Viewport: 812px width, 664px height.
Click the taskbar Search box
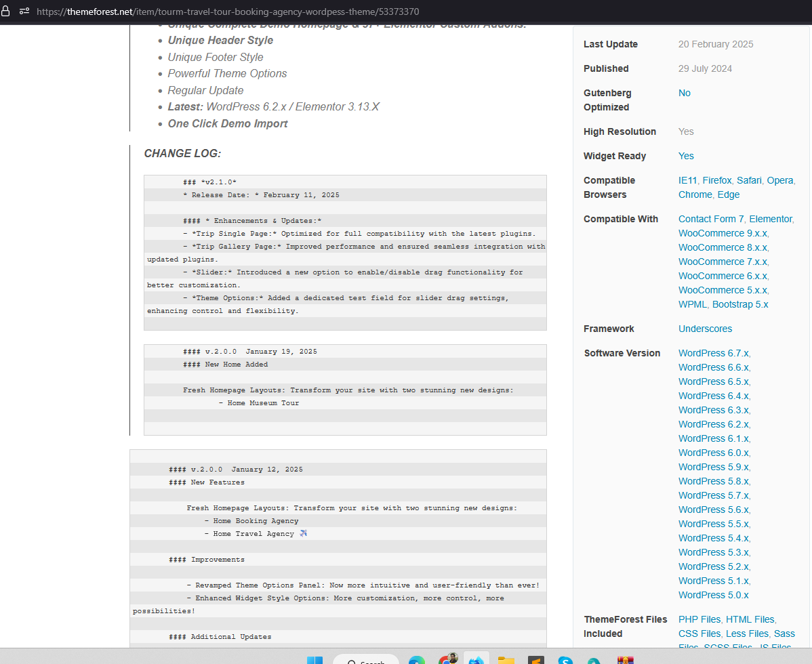click(365, 660)
